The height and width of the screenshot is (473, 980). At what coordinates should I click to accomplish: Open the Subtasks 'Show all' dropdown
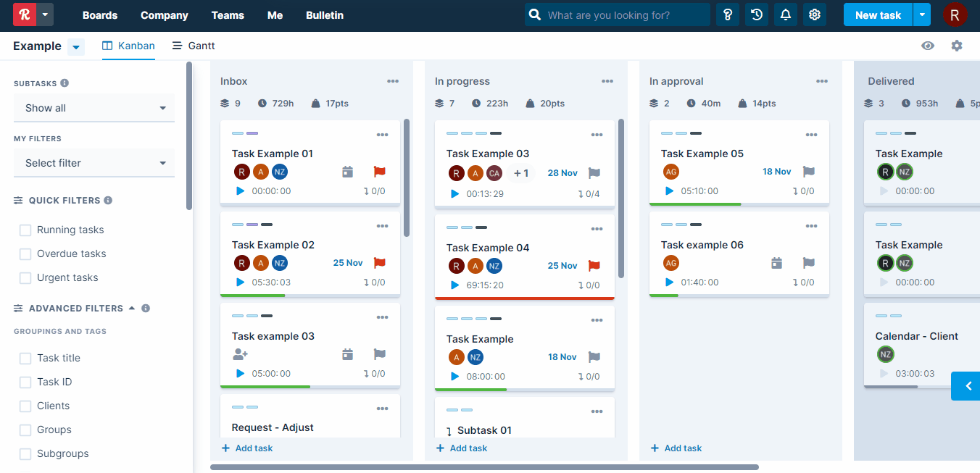(94, 108)
